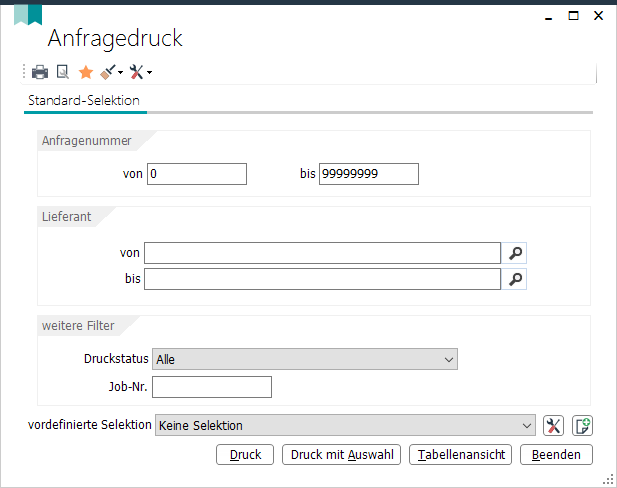Image resolution: width=617 pixels, height=488 pixels.
Task: Open the vordefinierte Selektion dropdown
Action: click(x=345, y=425)
